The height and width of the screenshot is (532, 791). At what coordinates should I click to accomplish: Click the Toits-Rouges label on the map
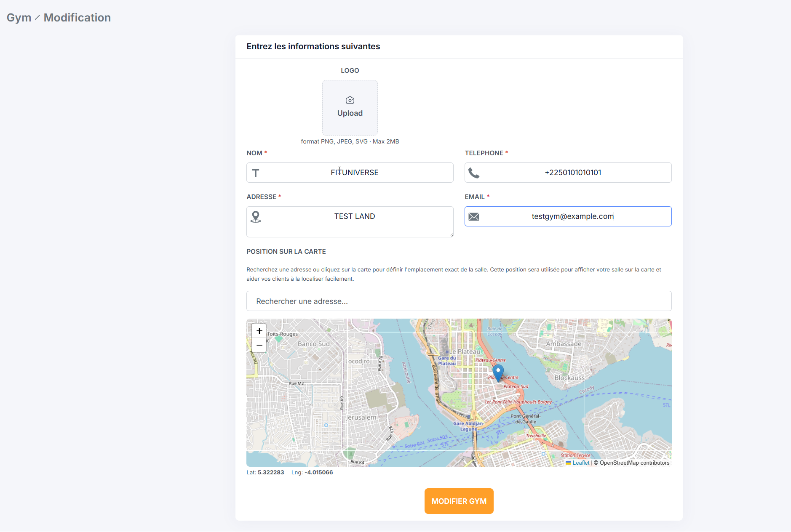pos(282,334)
